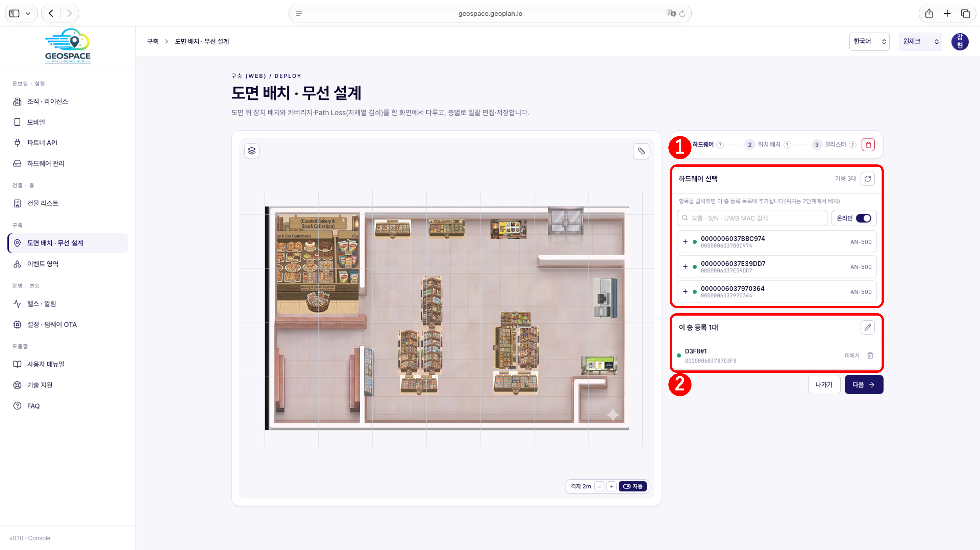The image size is (980, 550).
Task: Decrease the grid size with the minus button
Action: tap(599, 486)
